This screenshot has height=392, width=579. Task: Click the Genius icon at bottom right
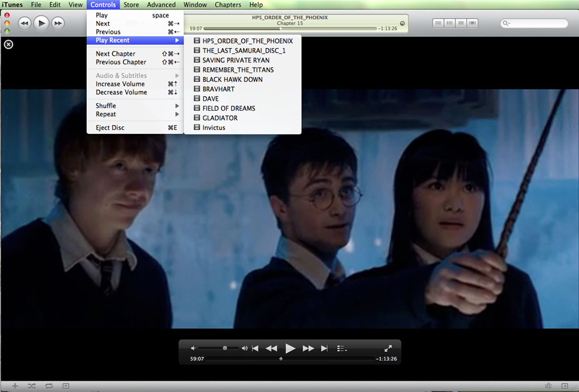coord(548,386)
